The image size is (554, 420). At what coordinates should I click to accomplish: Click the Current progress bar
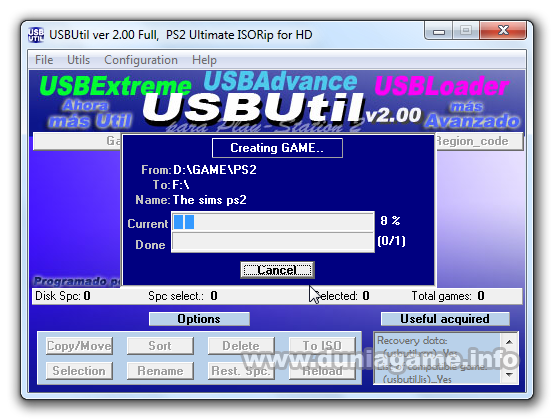pyautogui.click(x=273, y=222)
